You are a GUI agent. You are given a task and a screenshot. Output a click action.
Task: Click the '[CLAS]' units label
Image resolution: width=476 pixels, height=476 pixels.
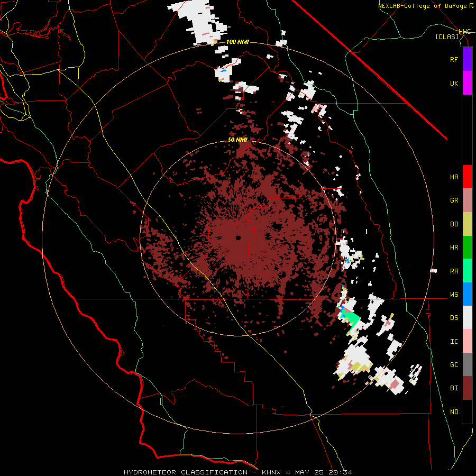tap(447, 36)
